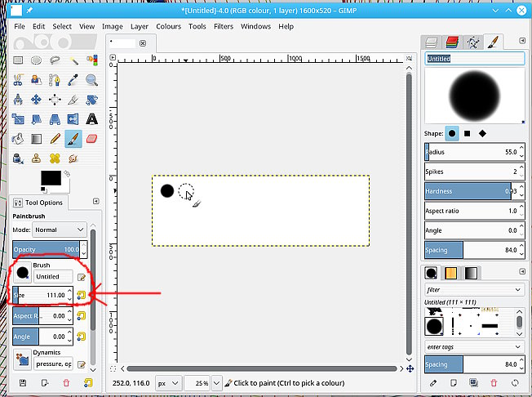Activate the Pencil tool

click(x=55, y=139)
